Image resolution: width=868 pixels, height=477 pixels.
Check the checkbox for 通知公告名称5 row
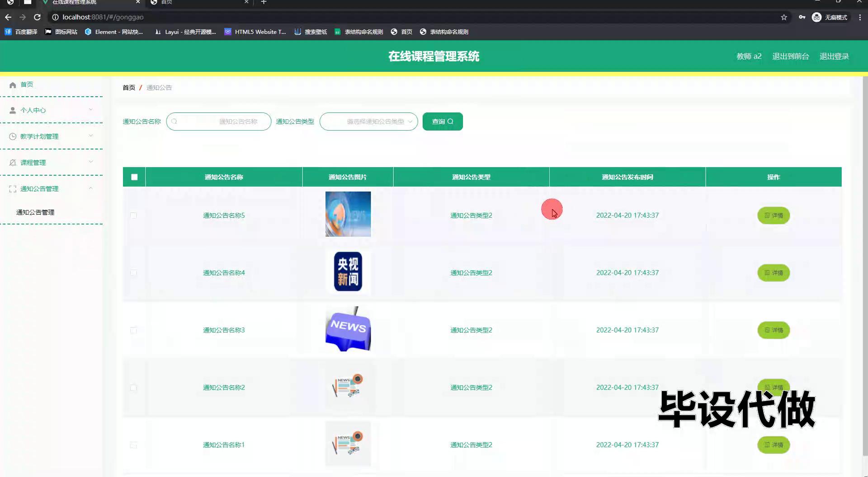pos(133,215)
